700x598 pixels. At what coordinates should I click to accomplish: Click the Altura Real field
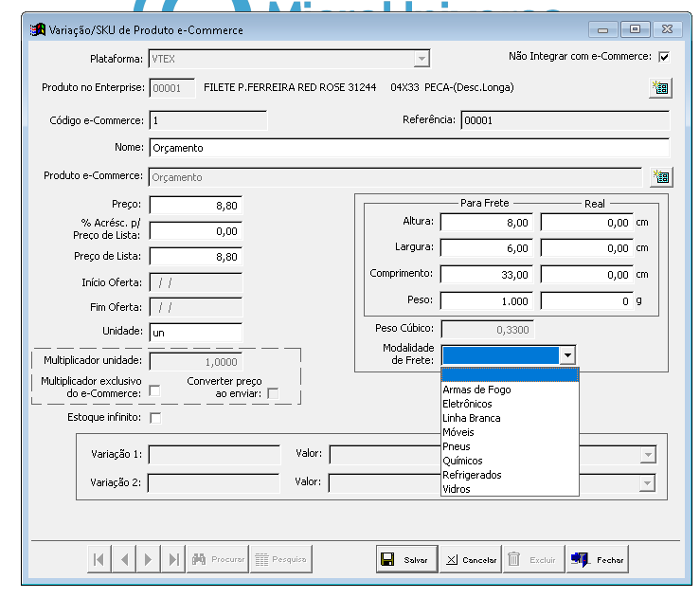point(587,223)
